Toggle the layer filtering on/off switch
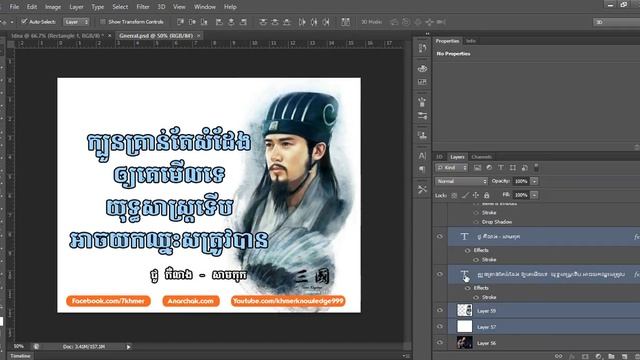The image size is (640, 360). coord(536,167)
